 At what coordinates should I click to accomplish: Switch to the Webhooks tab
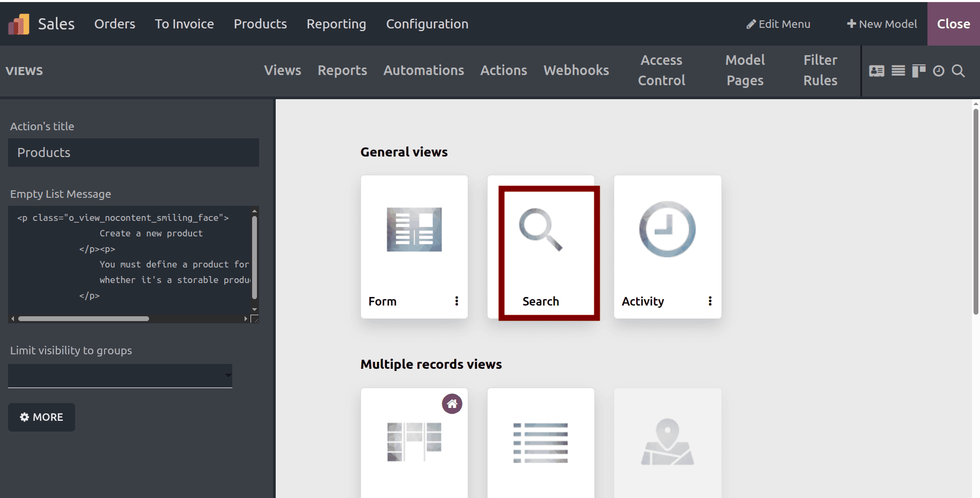point(576,70)
